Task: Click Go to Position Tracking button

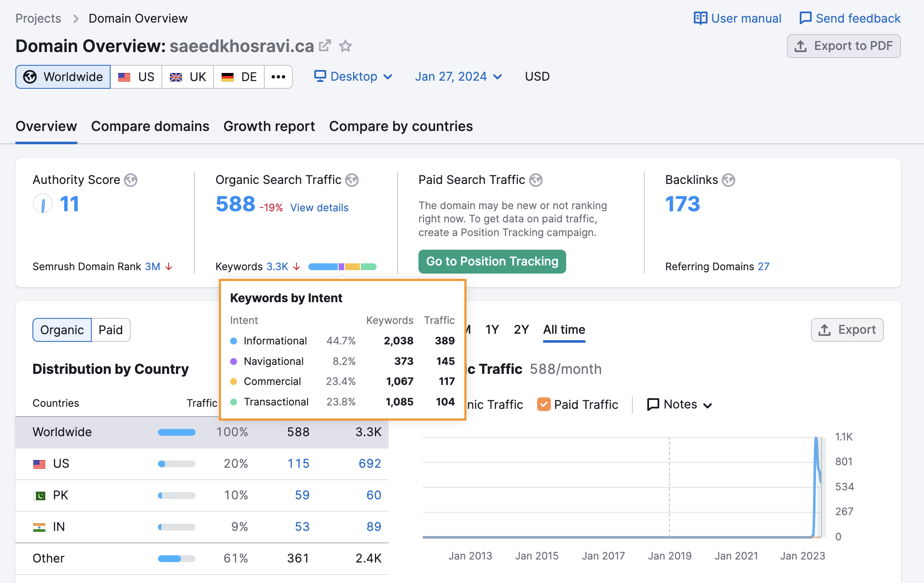Action: [492, 261]
